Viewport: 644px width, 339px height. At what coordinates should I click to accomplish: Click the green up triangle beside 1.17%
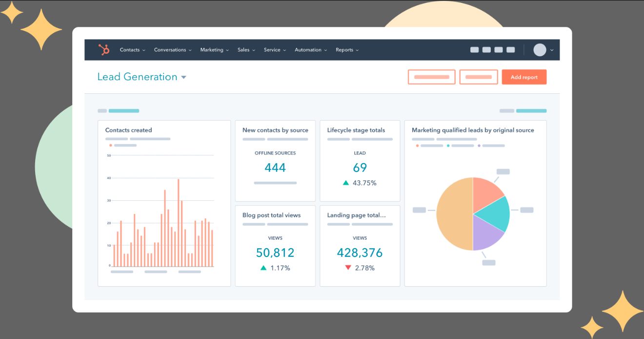(x=263, y=268)
